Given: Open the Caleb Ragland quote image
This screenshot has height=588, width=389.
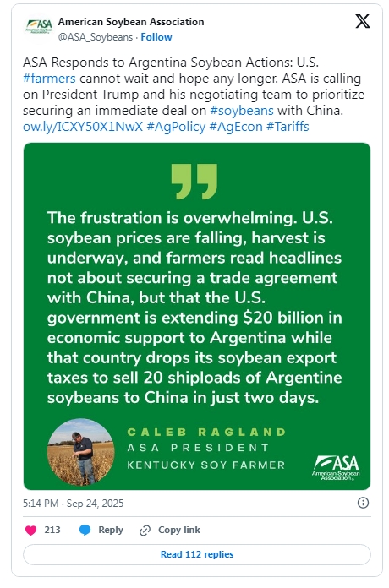Looking at the screenshot, I should click(197, 316).
